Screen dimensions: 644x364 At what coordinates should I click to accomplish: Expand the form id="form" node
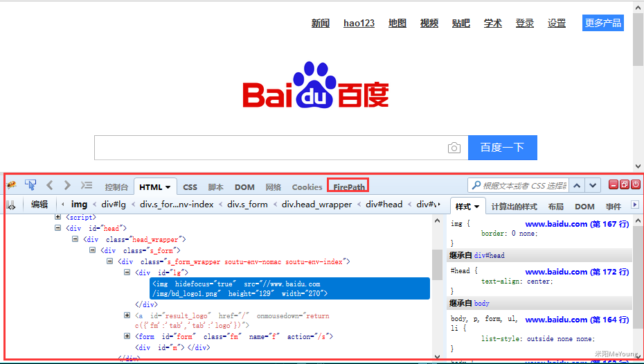[127, 336]
